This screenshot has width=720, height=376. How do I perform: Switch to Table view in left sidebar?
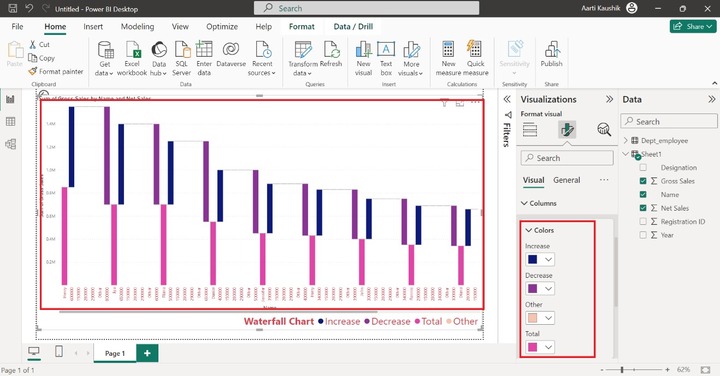10,122
